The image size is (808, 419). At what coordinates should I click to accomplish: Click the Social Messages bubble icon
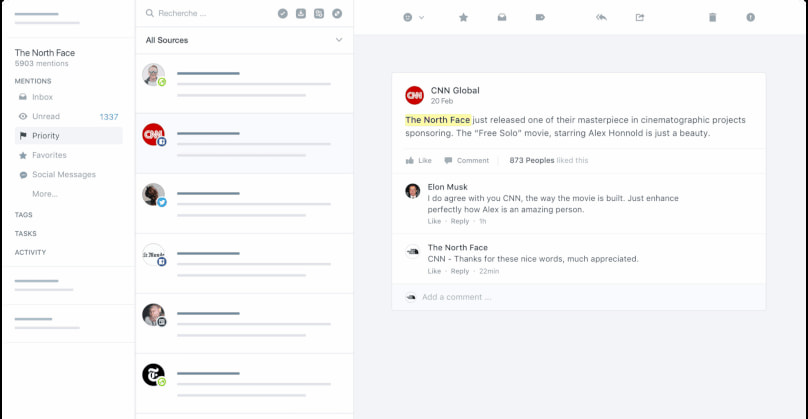point(23,175)
